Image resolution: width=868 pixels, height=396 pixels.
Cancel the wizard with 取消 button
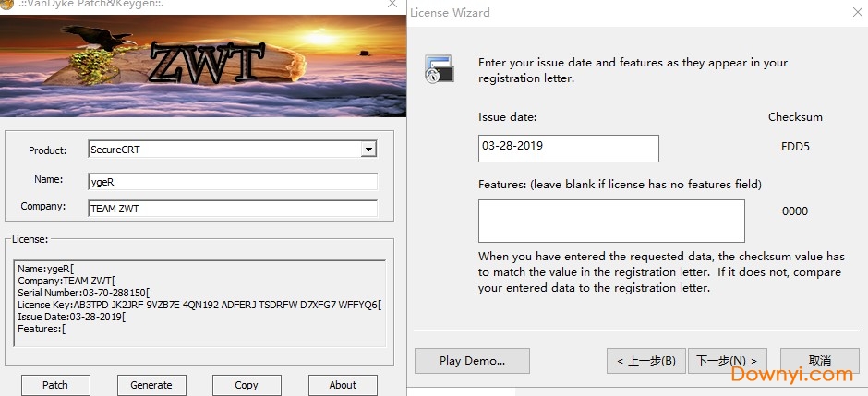(819, 360)
